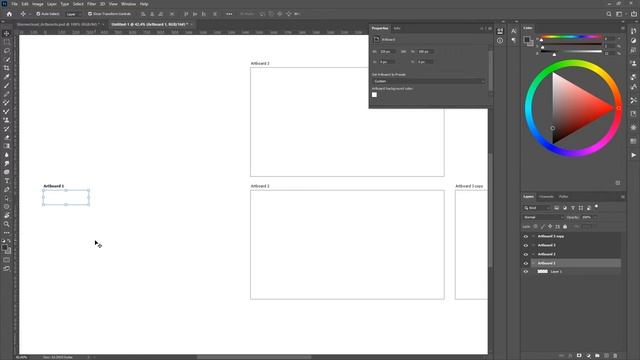The height and width of the screenshot is (360, 640).
Task: Open the File menu
Action: pos(14,4)
